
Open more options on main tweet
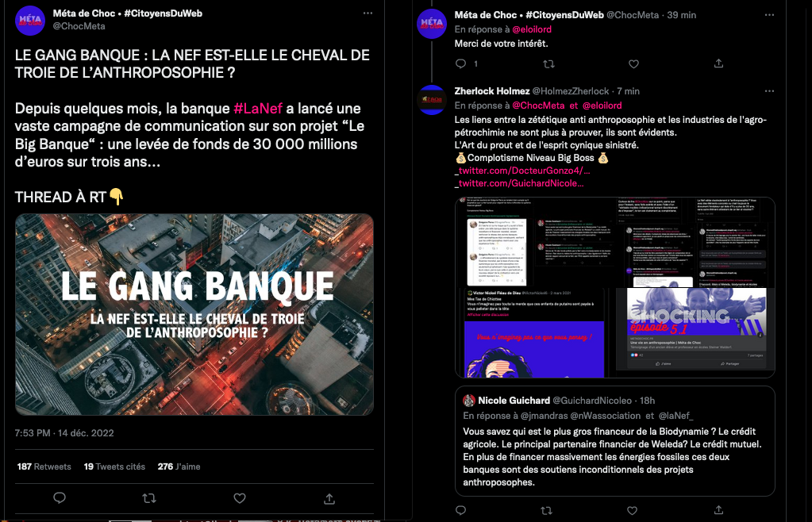pyautogui.click(x=368, y=13)
